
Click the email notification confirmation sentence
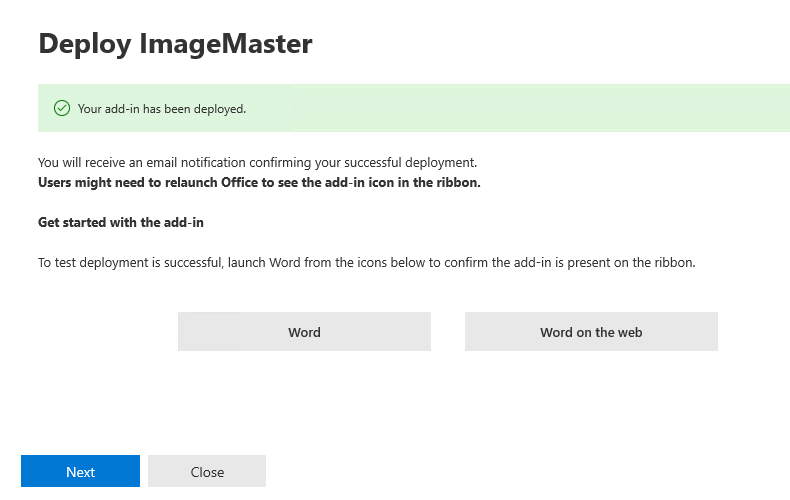(x=257, y=162)
